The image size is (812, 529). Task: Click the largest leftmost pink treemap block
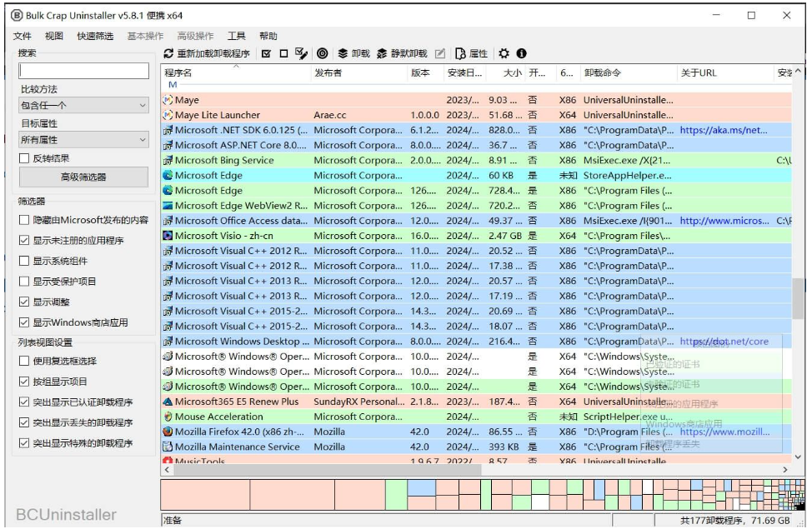point(205,495)
